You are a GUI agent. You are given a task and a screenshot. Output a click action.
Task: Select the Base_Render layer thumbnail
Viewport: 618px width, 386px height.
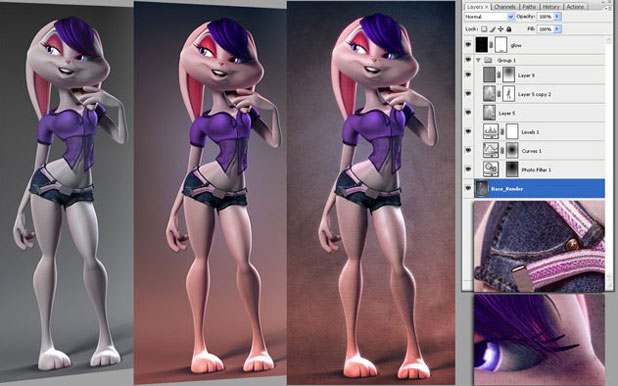point(482,188)
